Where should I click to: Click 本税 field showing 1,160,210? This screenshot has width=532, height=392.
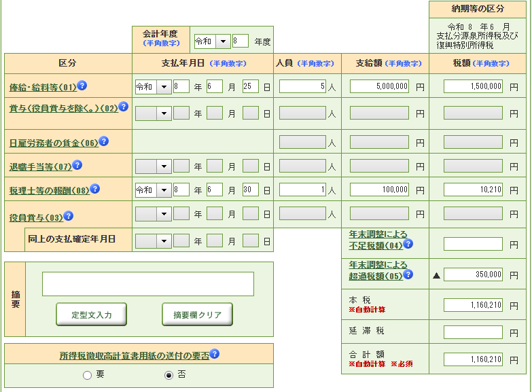coord(473,305)
